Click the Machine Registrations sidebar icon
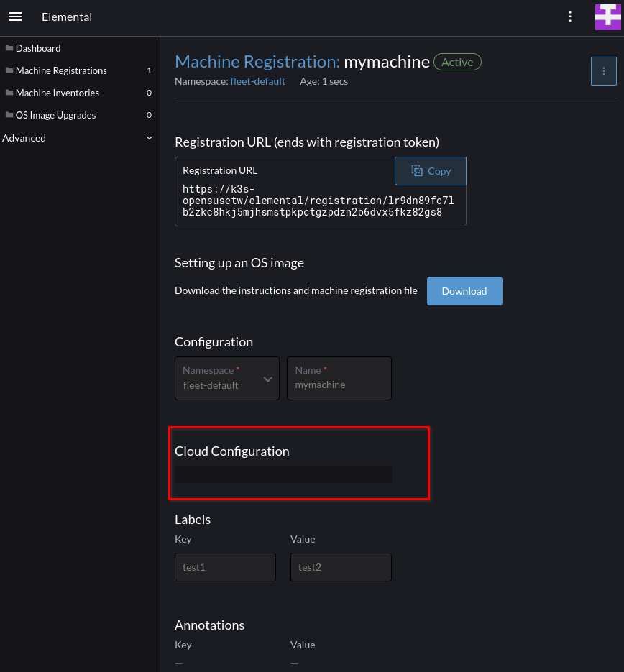 click(10, 70)
